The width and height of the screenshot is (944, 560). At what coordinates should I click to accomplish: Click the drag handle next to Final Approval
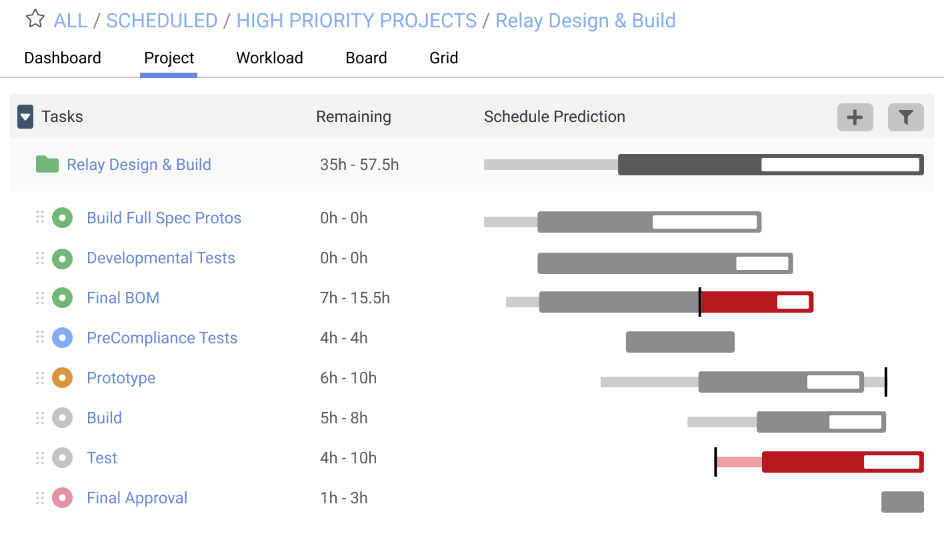[39, 497]
